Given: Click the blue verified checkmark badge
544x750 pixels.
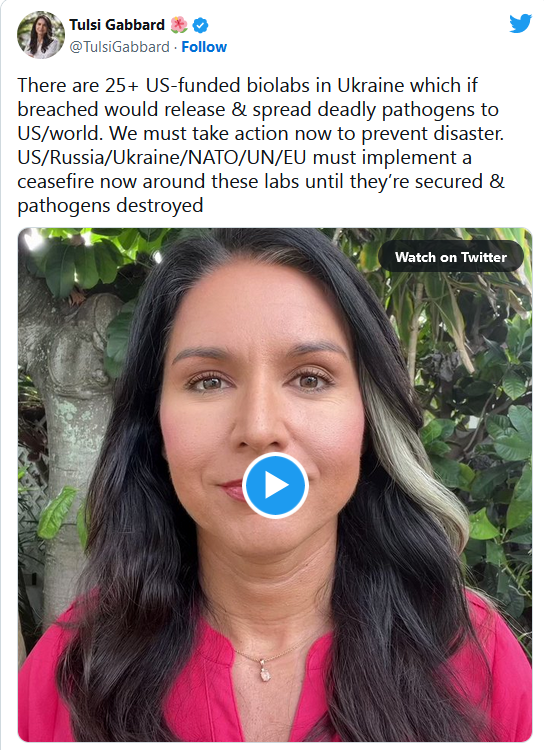Looking at the screenshot, I should (200, 25).
